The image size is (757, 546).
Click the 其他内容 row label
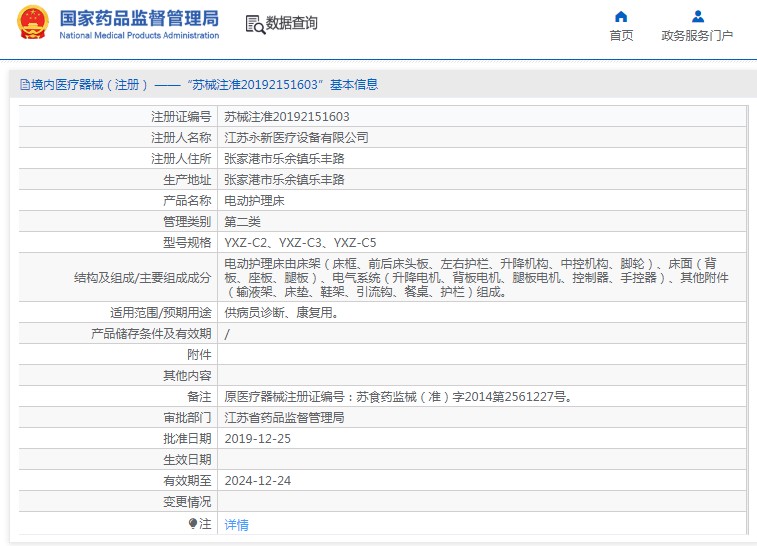[x=187, y=376]
